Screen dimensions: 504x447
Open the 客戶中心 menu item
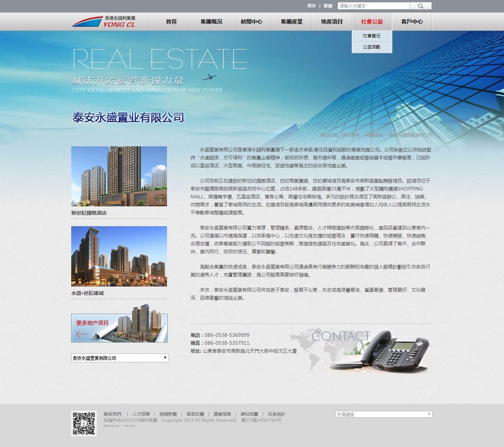click(x=412, y=21)
